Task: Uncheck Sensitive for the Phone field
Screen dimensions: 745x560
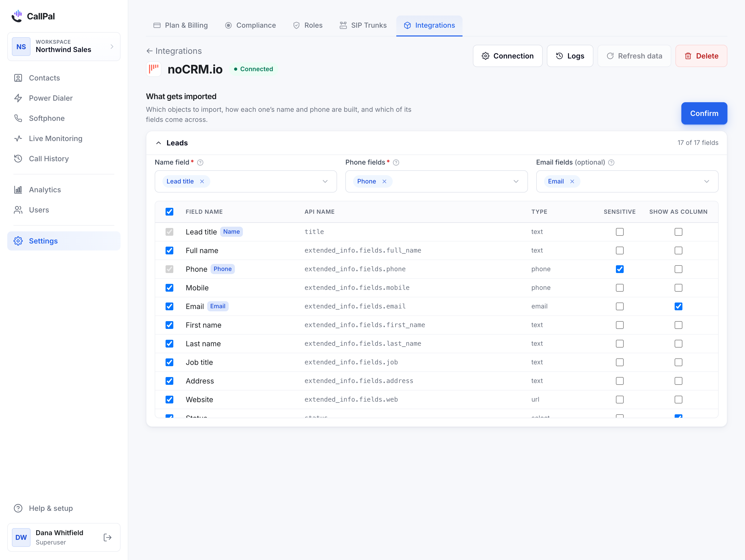Action: pos(620,269)
